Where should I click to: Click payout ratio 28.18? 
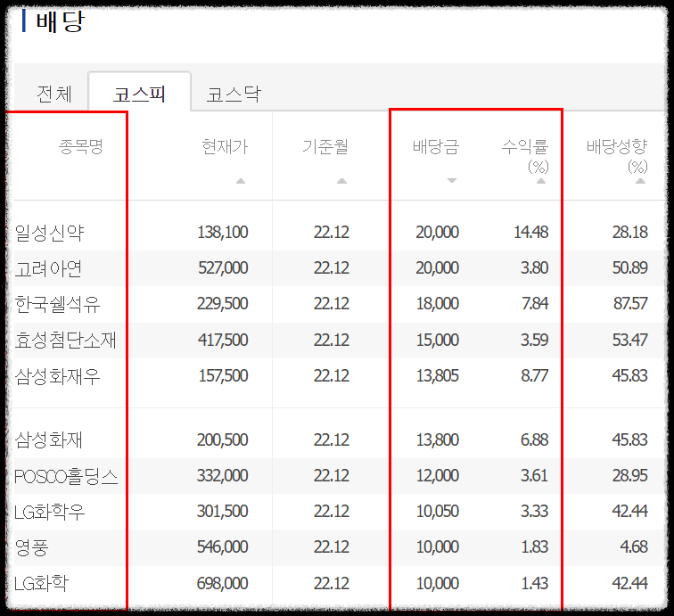629,233
